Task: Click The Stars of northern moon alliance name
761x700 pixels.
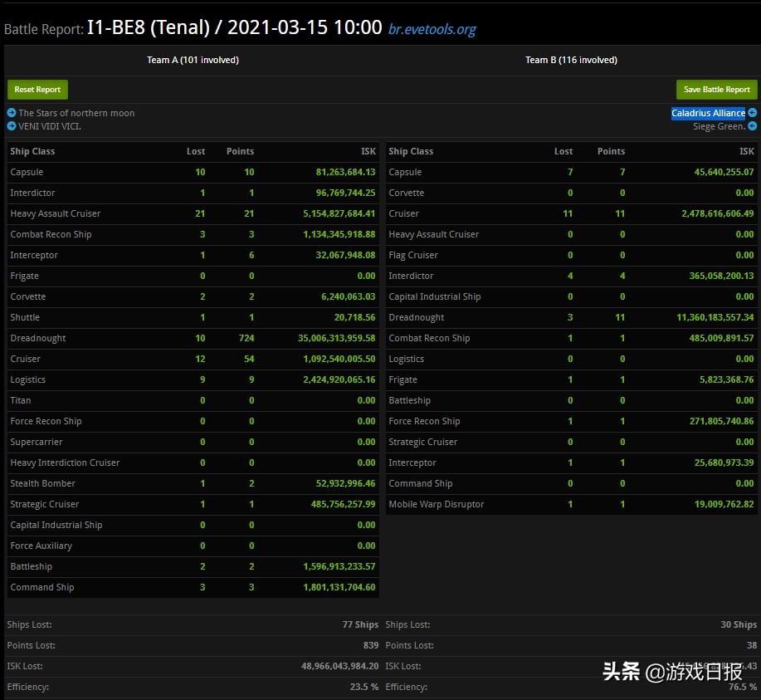Action: point(76,113)
